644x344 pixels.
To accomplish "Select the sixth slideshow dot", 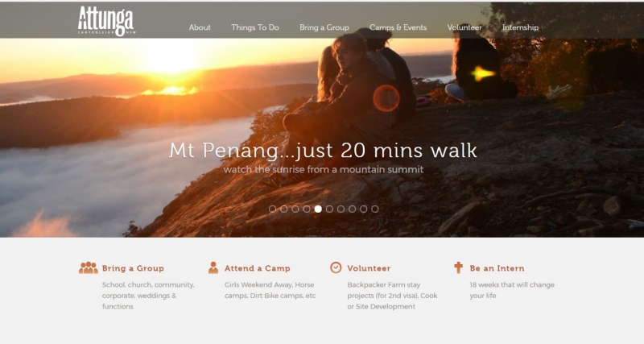I will point(329,209).
